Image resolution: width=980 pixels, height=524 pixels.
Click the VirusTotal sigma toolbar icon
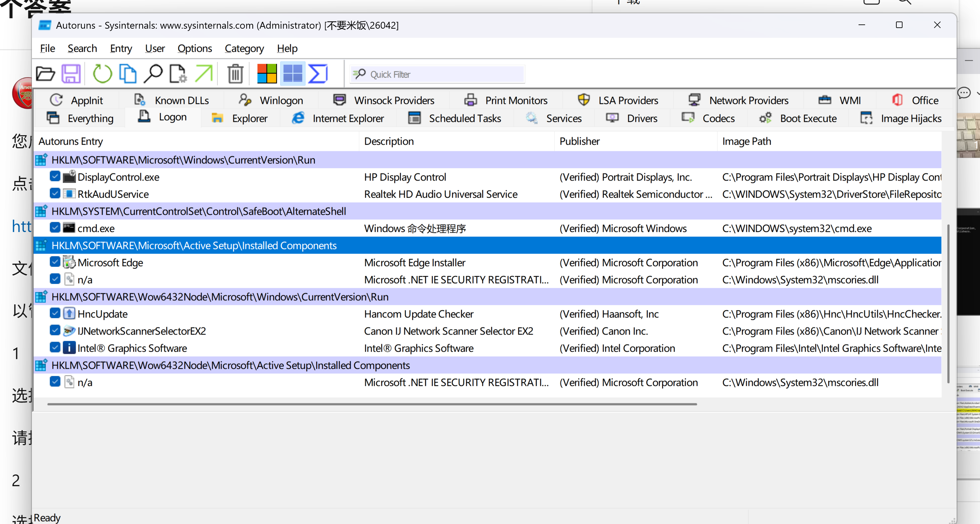[x=318, y=74]
